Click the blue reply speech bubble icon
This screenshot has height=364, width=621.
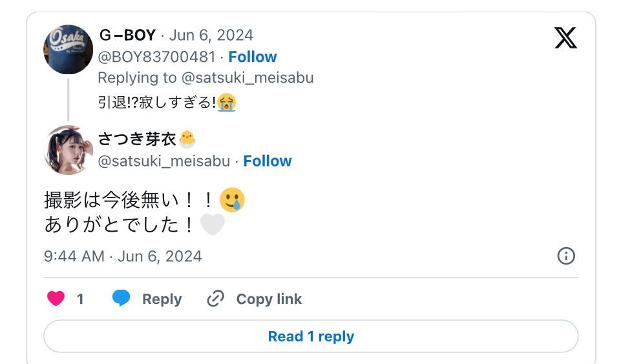[121, 298]
